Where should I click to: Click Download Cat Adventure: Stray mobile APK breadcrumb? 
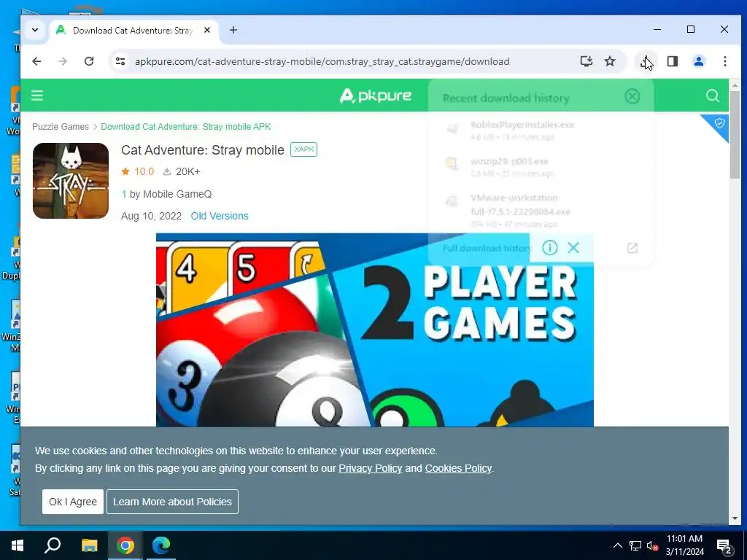click(186, 127)
